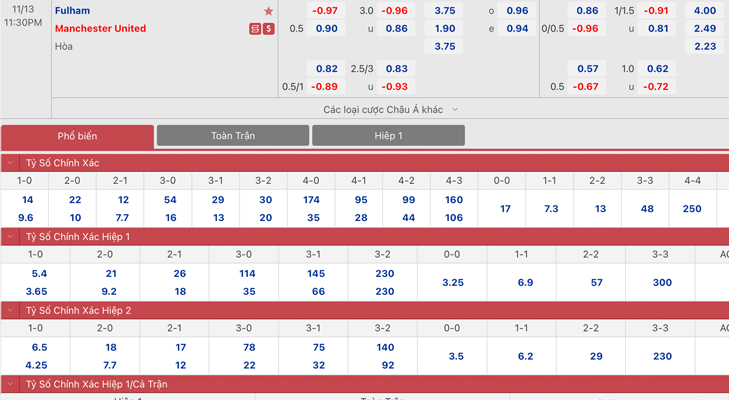Image resolution: width=729 pixels, height=400 pixels.
Task: Open the Manchester United team link
Action: 100,28
